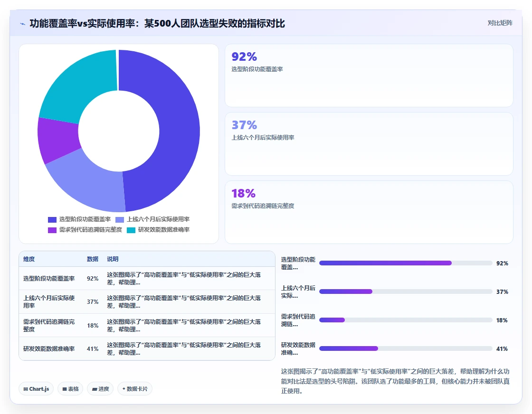Click the summary paragraph below progress bars
532x414 pixels.
click(x=395, y=381)
